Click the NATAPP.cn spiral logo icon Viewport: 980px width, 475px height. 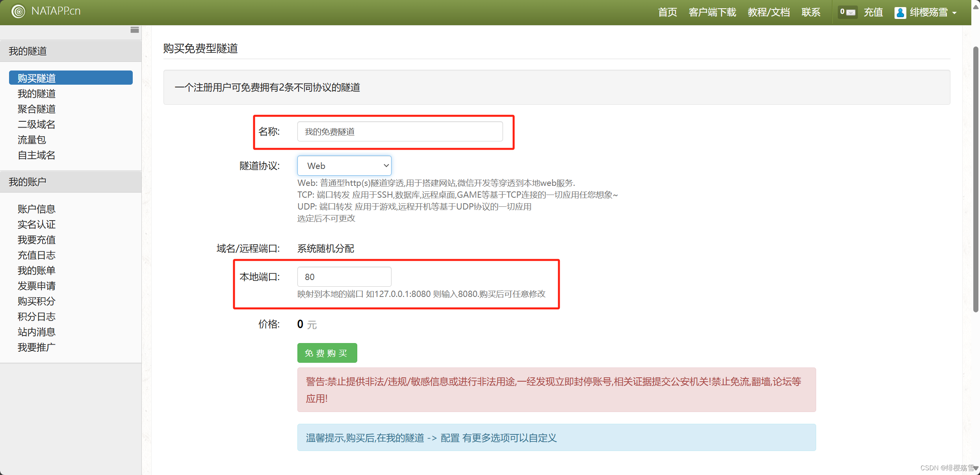point(18,11)
